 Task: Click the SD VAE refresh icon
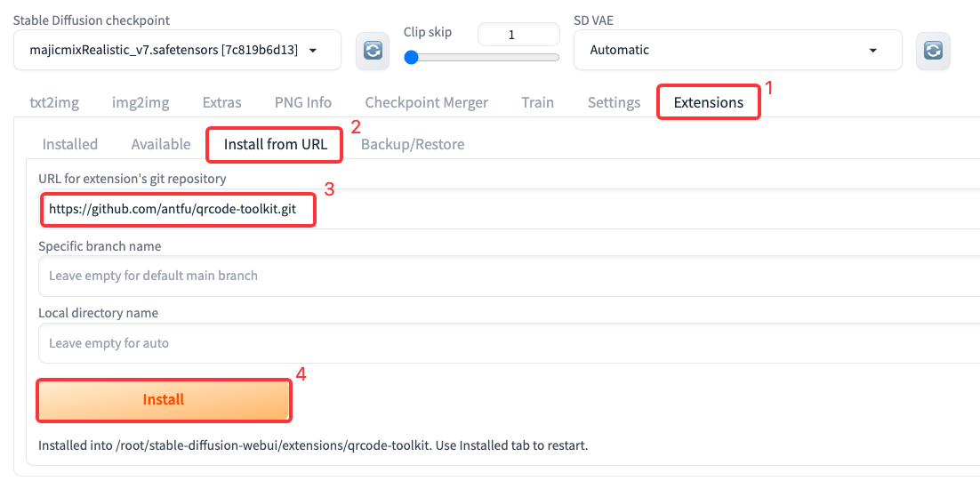[933, 51]
